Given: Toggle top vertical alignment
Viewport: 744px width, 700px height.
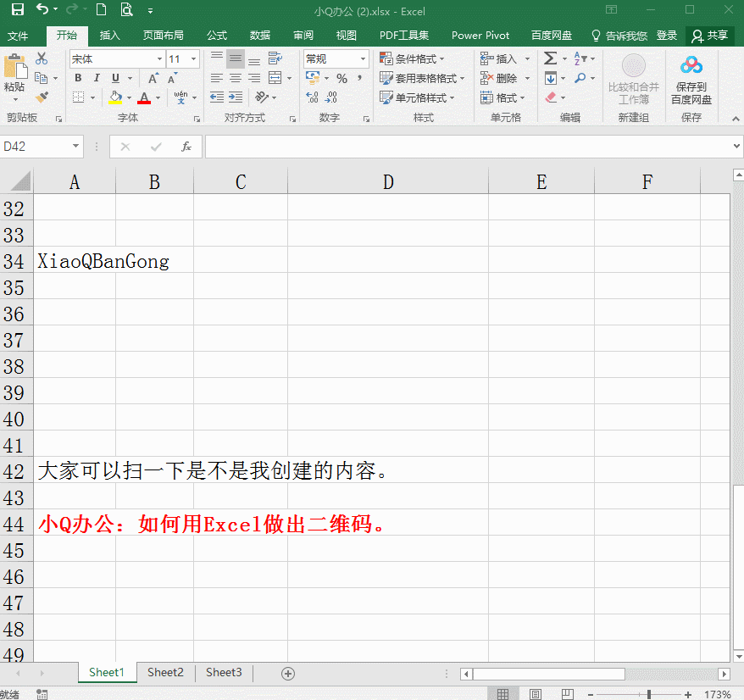Looking at the screenshot, I should coord(217,58).
